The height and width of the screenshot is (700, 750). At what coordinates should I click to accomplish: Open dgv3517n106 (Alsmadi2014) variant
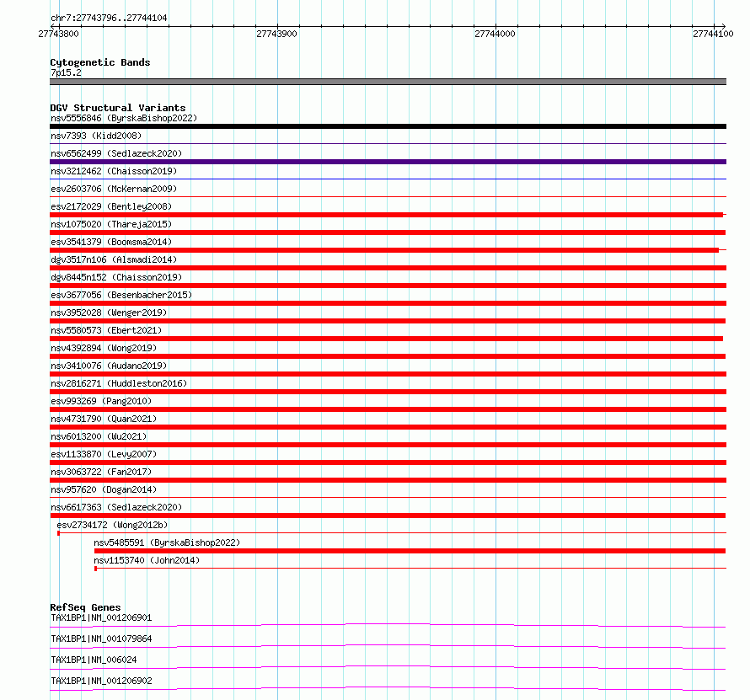point(114,259)
